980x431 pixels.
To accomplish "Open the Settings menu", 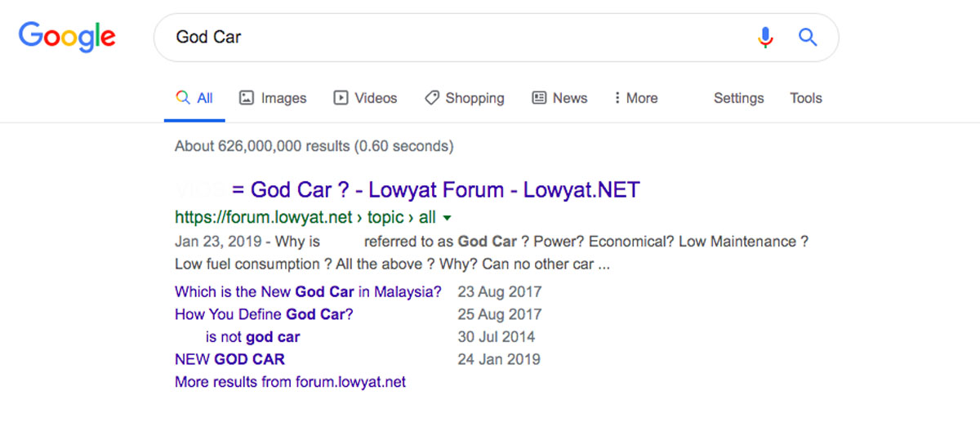I will pos(738,98).
